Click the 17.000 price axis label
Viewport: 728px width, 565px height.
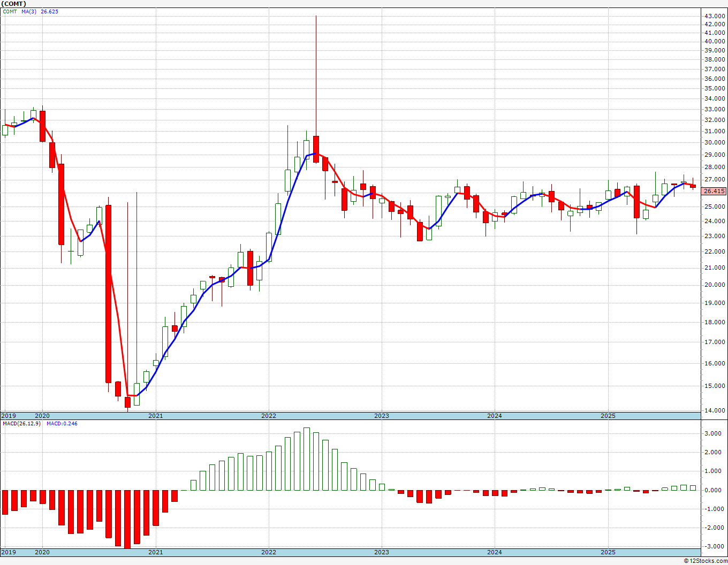pyautogui.click(x=715, y=342)
